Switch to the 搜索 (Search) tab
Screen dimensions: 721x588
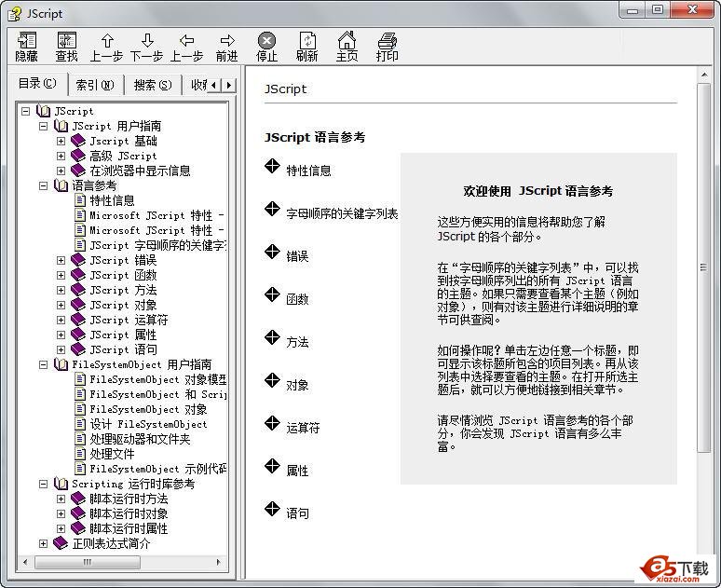pyautogui.click(x=153, y=85)
